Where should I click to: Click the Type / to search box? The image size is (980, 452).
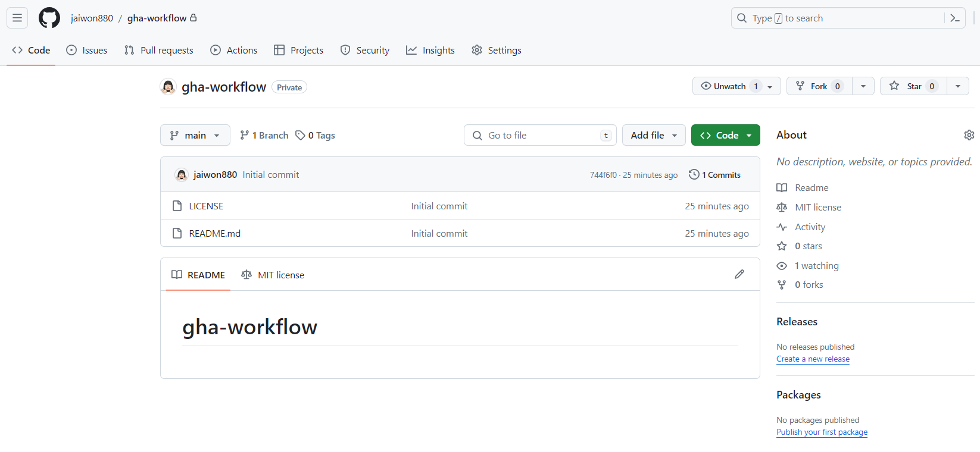click(839, 18)
